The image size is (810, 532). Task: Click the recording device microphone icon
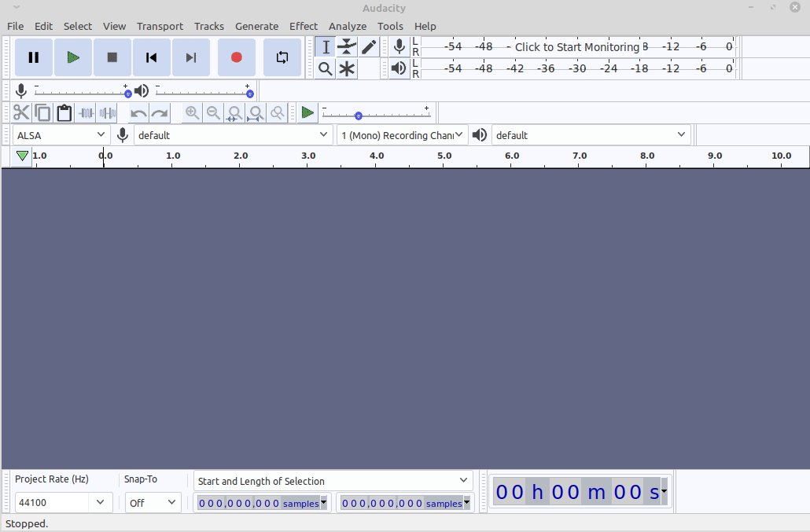[123, 135]
